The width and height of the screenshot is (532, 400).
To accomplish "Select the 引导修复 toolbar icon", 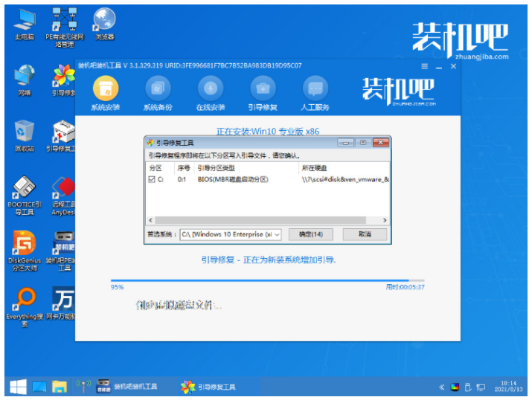I will tap(263, 94).
